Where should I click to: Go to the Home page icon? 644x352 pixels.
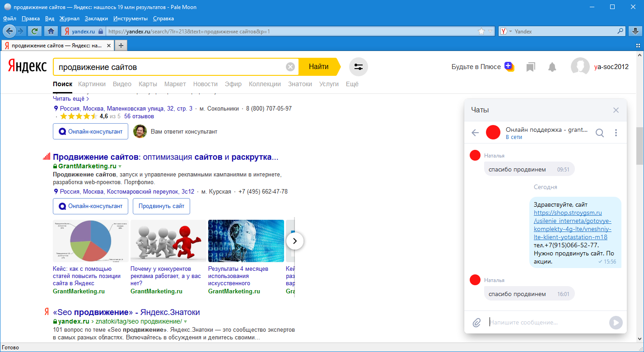coord(51,31)
